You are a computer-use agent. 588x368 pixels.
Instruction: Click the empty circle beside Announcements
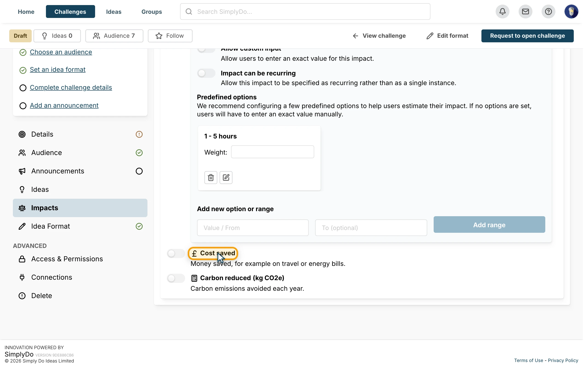coord(139,171)
